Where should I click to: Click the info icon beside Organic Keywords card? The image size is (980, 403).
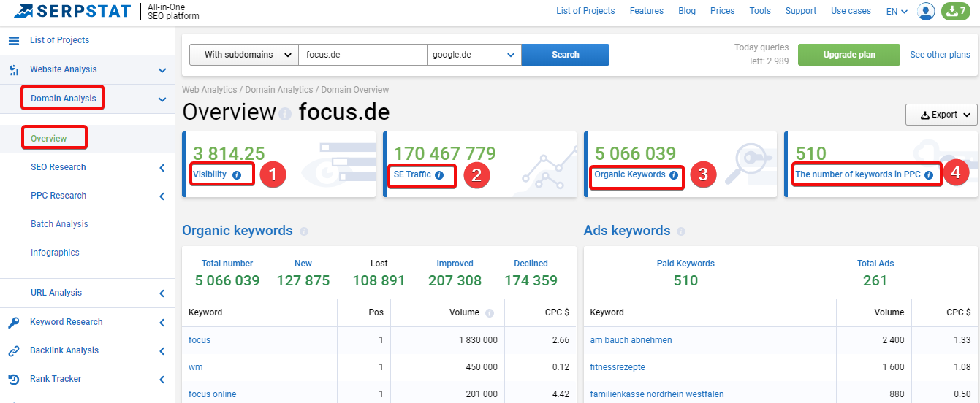674,175
